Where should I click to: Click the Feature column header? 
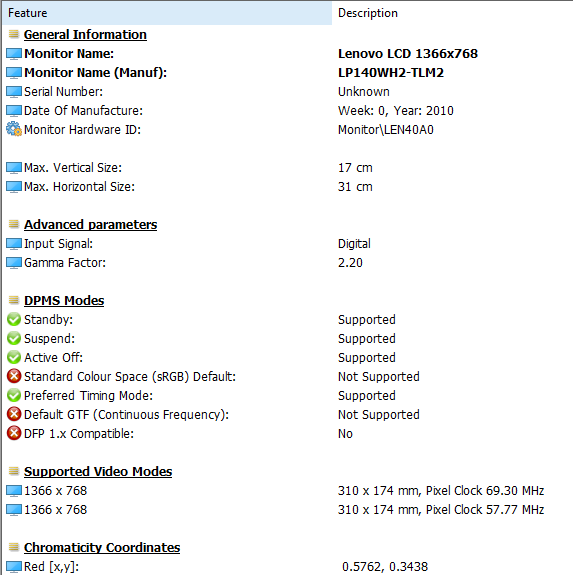(x=167, y=13)
